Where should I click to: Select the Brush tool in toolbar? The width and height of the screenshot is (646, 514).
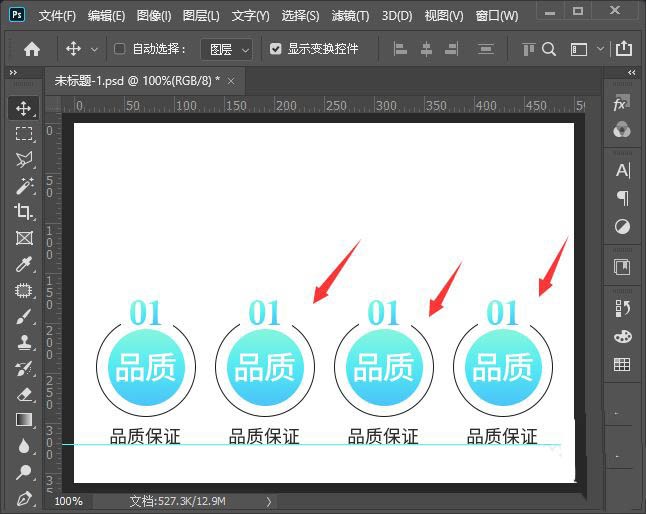coord(24,316)
